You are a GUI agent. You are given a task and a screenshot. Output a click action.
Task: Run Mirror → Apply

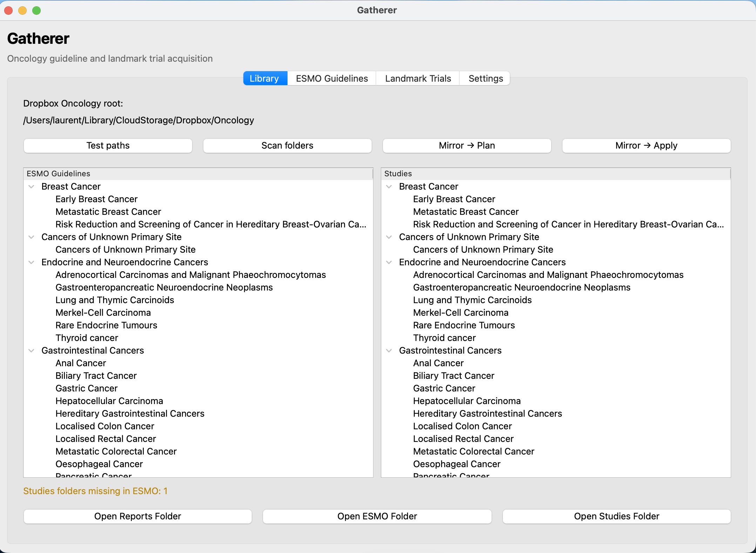(646, 145)
